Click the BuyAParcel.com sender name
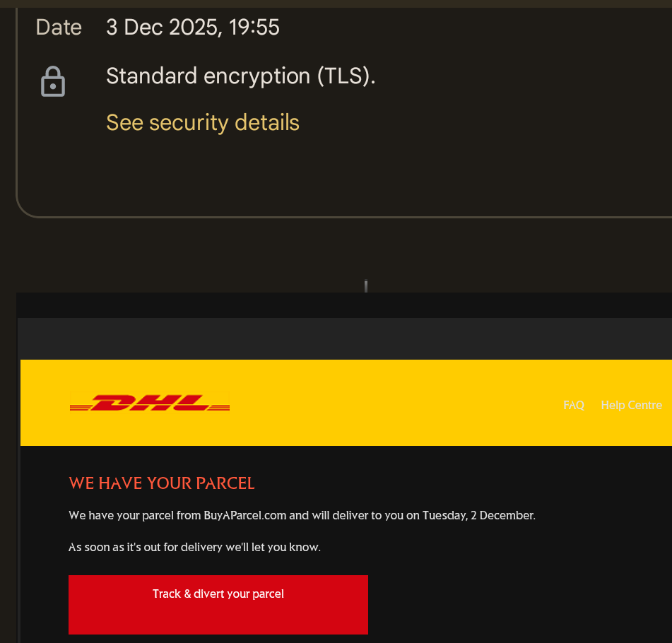 [245, 515]
